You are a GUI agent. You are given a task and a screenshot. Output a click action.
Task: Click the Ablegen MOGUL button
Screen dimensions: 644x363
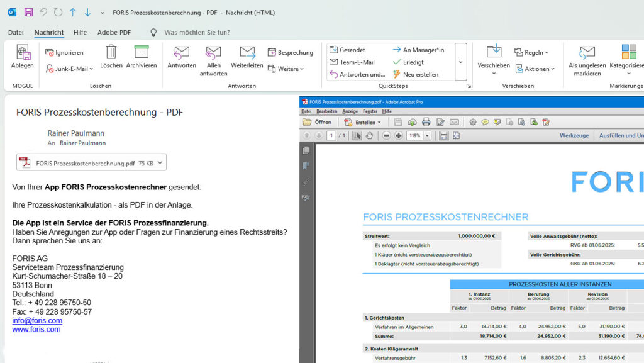click(x=23, y=57)
